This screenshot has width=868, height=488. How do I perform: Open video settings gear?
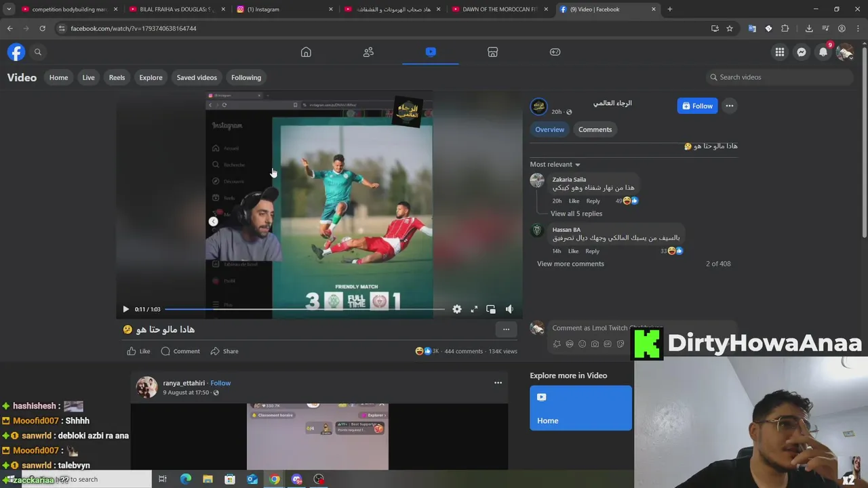(457, 309)
